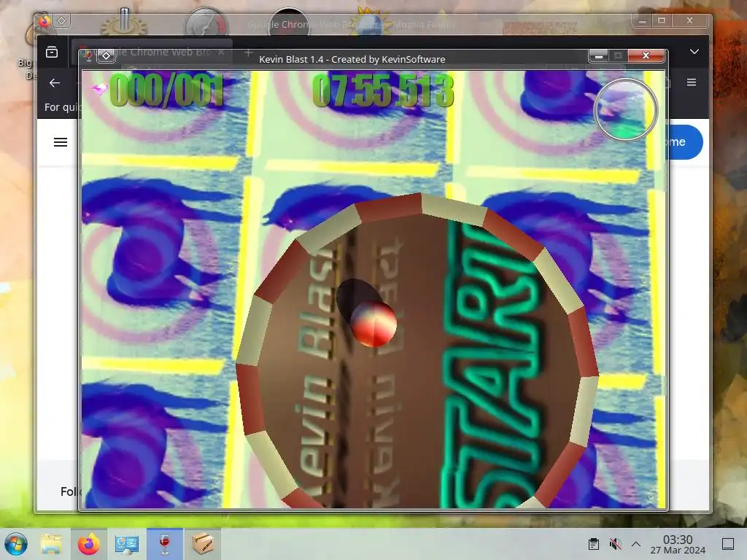Click the blue button on the Firefox page
This screenshot has width=747, height=560.
point(685,142)
